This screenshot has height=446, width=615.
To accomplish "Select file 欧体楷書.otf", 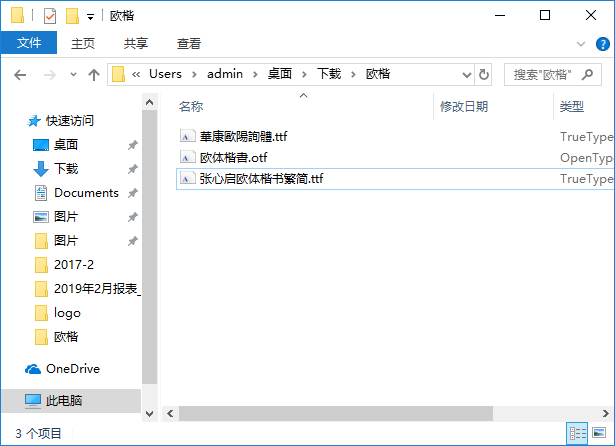I will click(x=233, y=158).
